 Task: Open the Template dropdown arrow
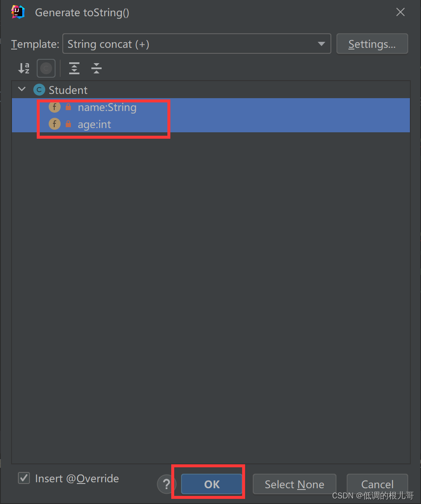click(x=321, y=44)
